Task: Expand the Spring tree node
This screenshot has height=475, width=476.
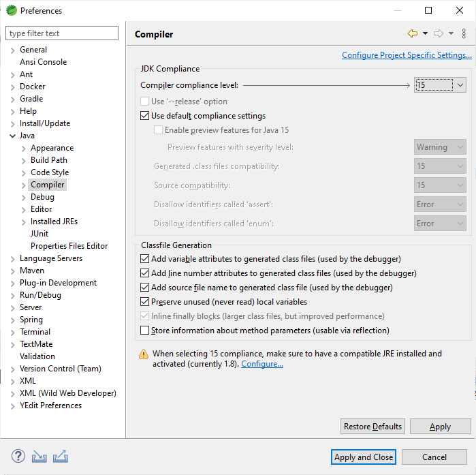Action: 12,320
